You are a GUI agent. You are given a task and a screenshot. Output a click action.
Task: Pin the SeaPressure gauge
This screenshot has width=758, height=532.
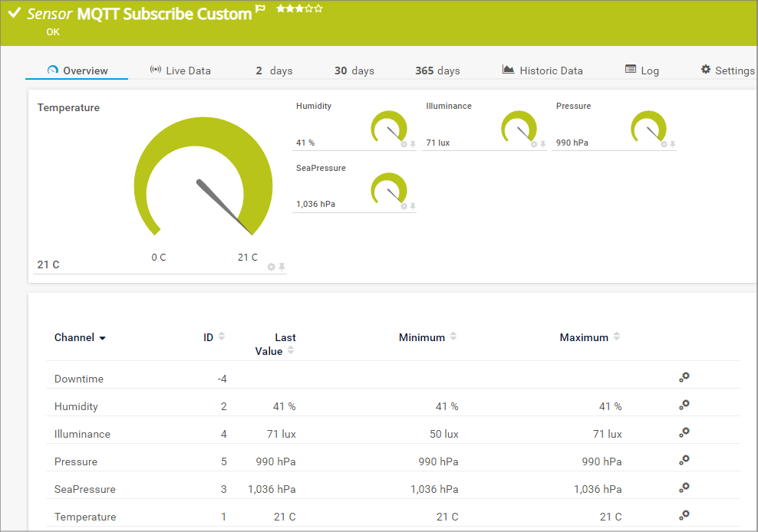pyautogui.click(x=413, y=206)
